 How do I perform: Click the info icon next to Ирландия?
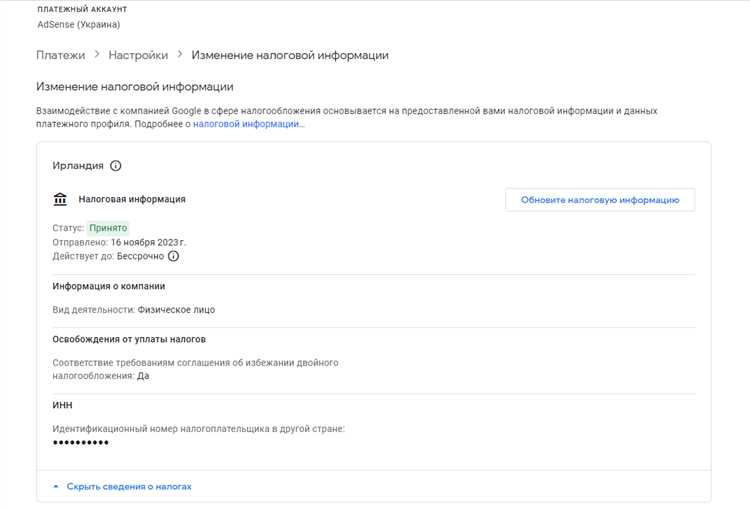pos(115,166)
